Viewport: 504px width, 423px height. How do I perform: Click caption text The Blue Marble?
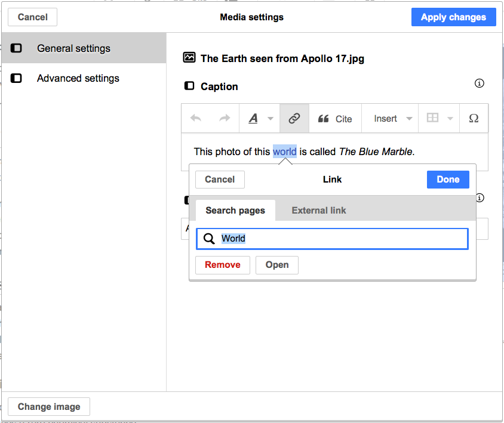pyautogui.click(x=376, y=152)
